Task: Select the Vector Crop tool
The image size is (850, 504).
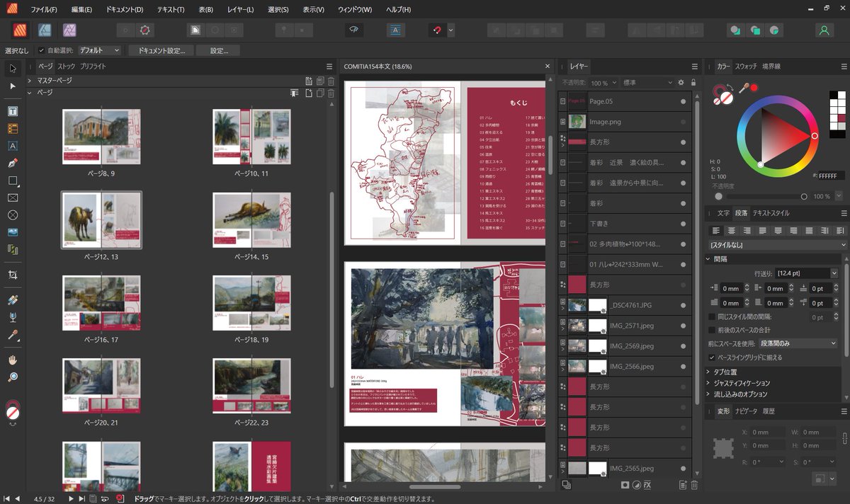Action: (x=13, y=275)
